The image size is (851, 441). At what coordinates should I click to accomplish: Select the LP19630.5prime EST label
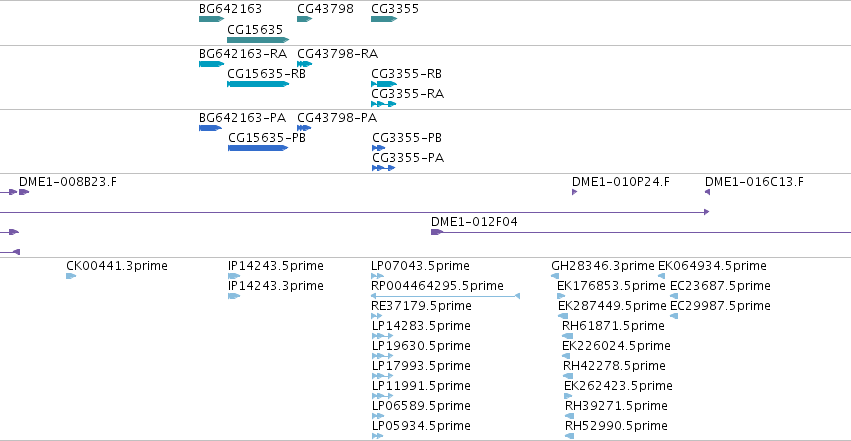pyautogui.click(x=421, y=346)
